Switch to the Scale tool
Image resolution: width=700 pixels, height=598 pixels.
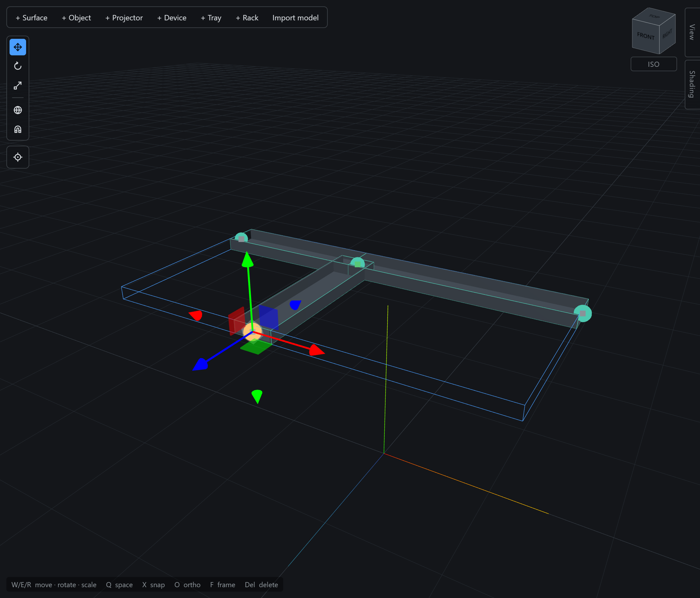click(x=18, y=86)
